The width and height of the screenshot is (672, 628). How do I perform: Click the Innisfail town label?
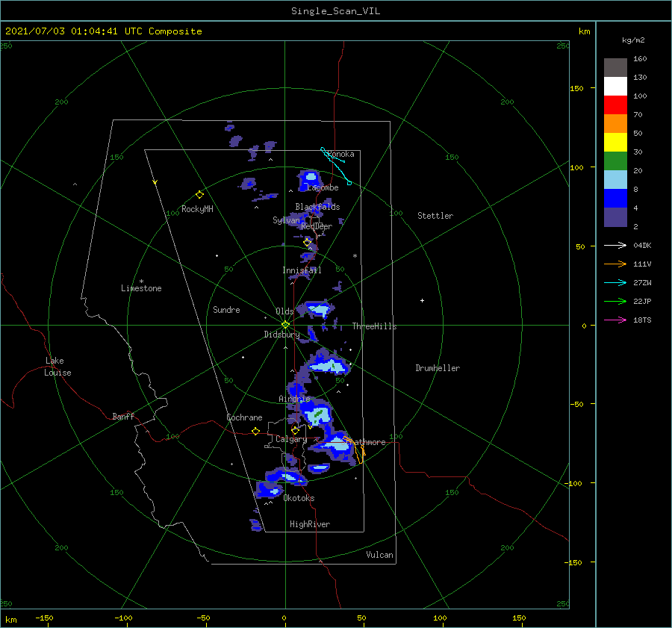click(x=302, y=270)
